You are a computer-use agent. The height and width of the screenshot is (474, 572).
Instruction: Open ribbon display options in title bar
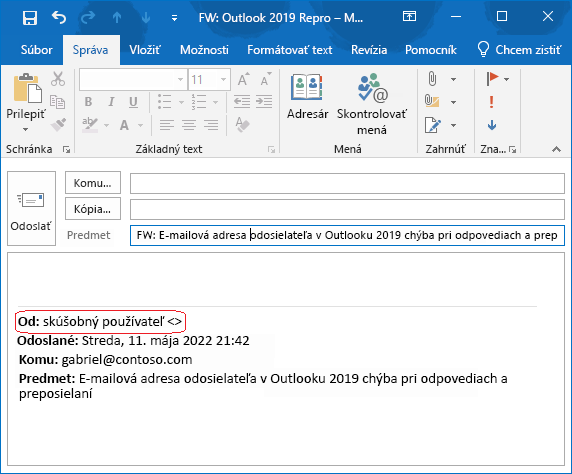[x=409, y=16]
